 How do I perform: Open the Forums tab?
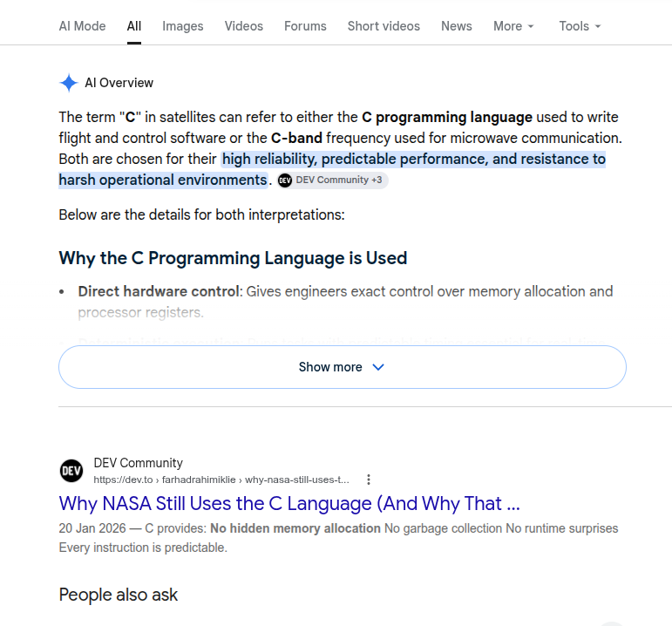click(x=305, y=26)
